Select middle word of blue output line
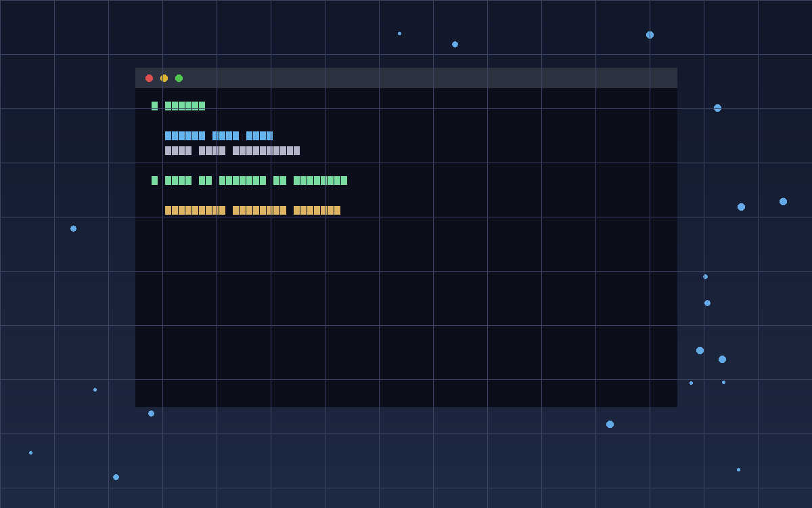 point(225,135)
